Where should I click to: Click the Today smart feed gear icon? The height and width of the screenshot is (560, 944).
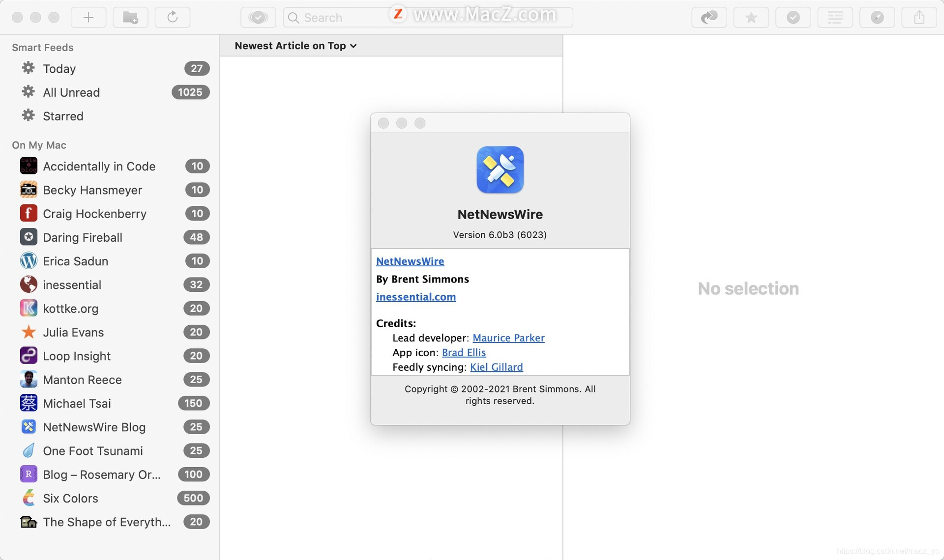[29, 68]
